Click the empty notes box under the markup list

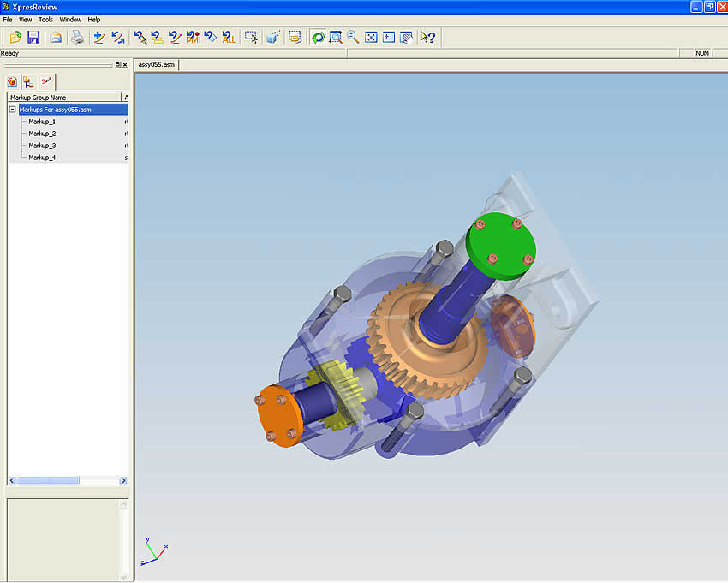click(x=63, y=540)
